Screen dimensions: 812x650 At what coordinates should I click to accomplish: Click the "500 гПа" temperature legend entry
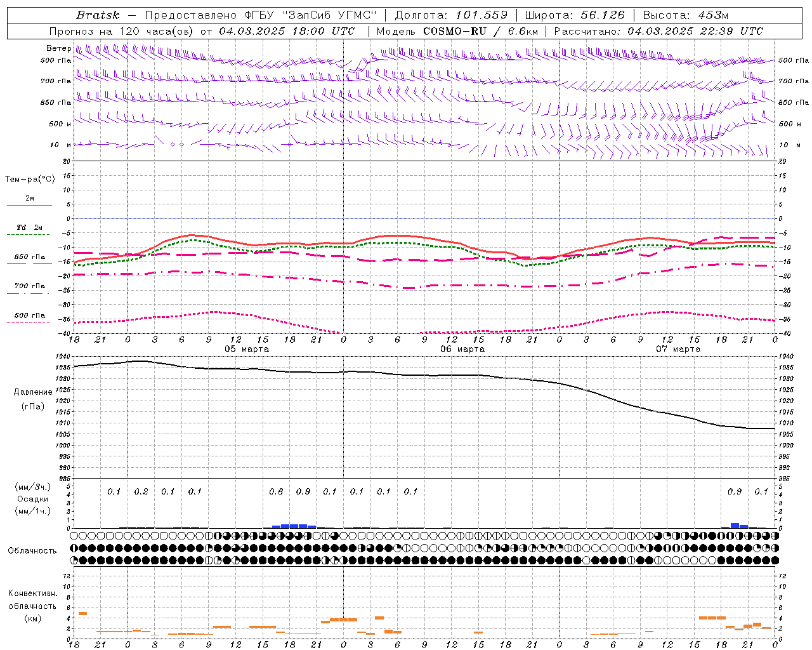(x=30, y=315)
